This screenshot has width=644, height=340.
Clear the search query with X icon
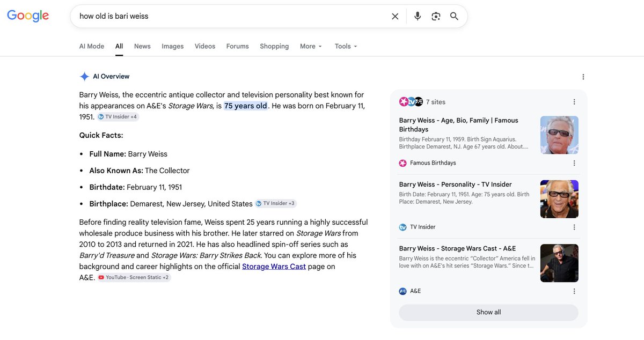pyautogui.click(x=395, y=16)
